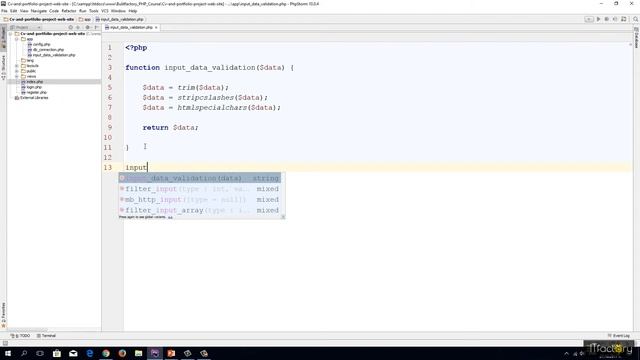Close the input_data_validation.php editor tab
Screen dimensions: 640x360
156,27
